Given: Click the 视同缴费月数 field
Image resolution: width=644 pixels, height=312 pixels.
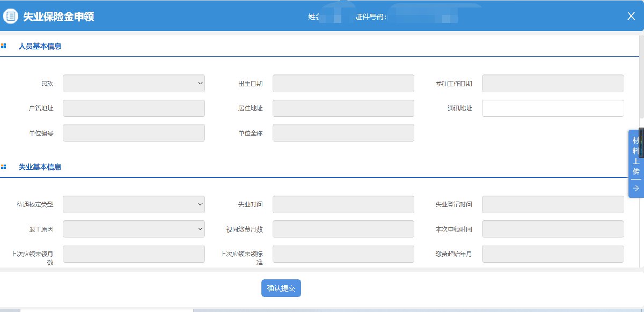Looking at the screenshot, I should point(343,229).
